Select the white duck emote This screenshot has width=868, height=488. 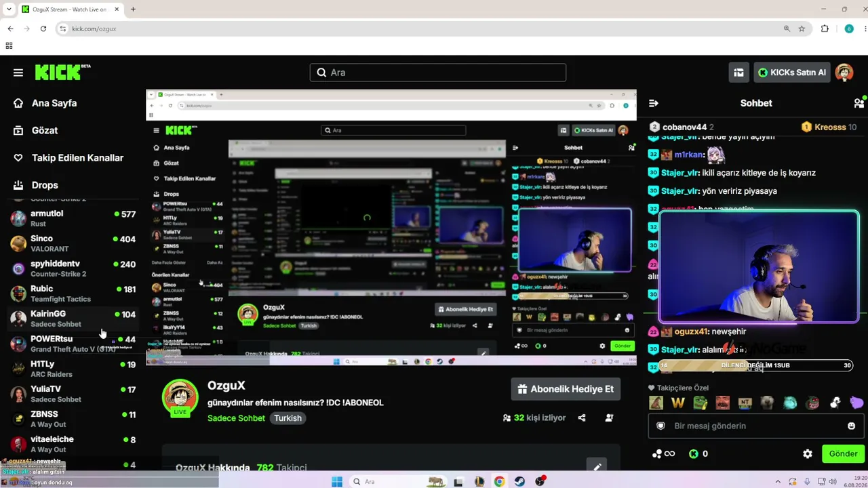[x=835, y=403]
